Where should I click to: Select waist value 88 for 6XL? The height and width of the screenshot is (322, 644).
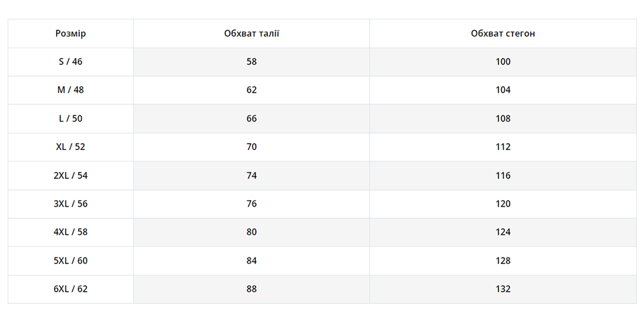[x=251, y=289]
